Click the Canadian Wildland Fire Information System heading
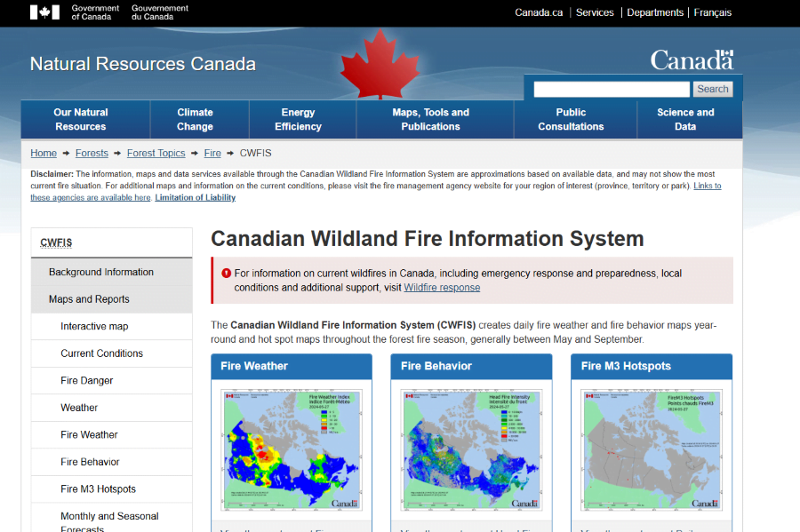This screenshot has width=800, height=532. 428,239
